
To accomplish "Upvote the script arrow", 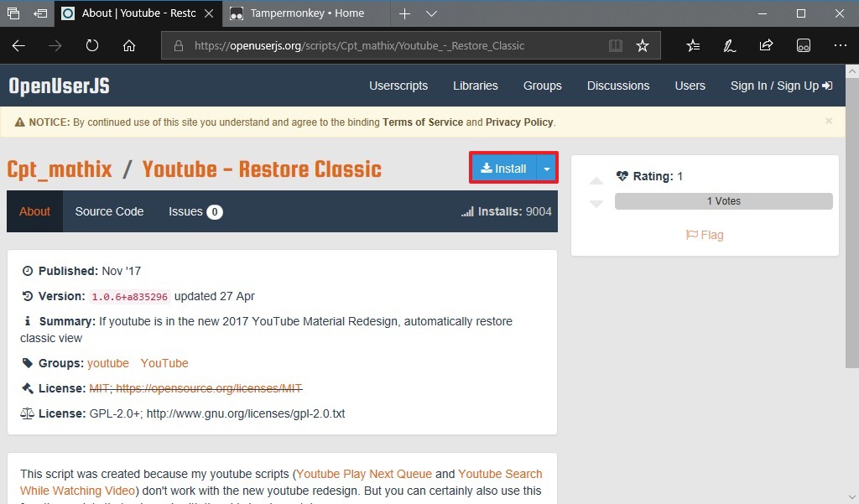I will [x=596, y=181].
